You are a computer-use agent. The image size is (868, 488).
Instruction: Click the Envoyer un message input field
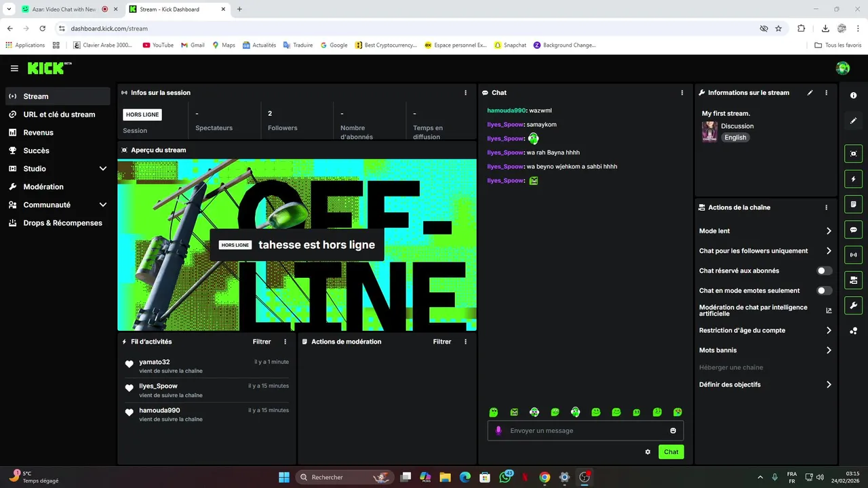pos(585,430)
